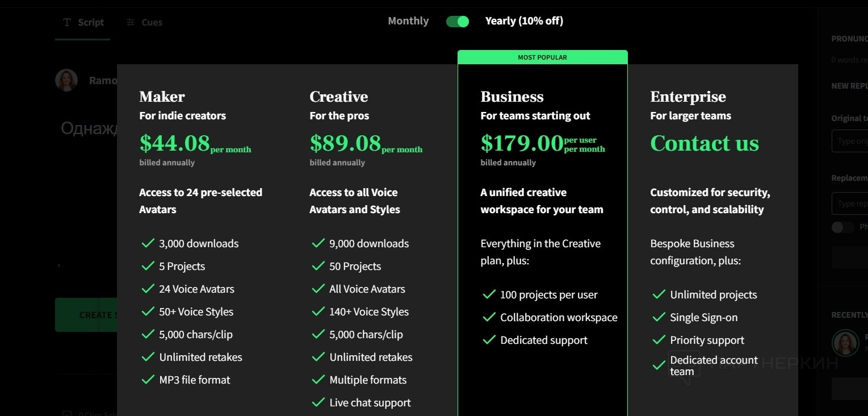Click the checkmark next to "Unlimited projects"
The width and height of the screenshot is (868, 416).
click(x=659, y=294)
